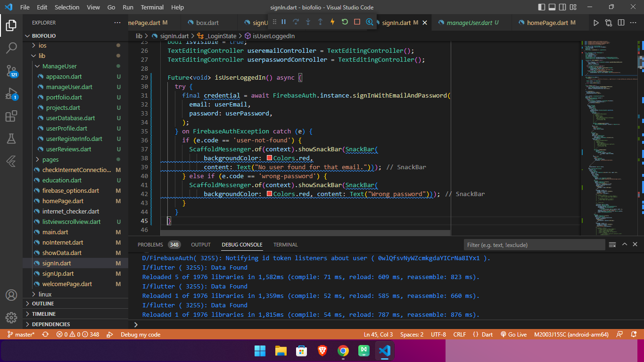
Task: Clear the debug console output
Action: pos(612,245)
